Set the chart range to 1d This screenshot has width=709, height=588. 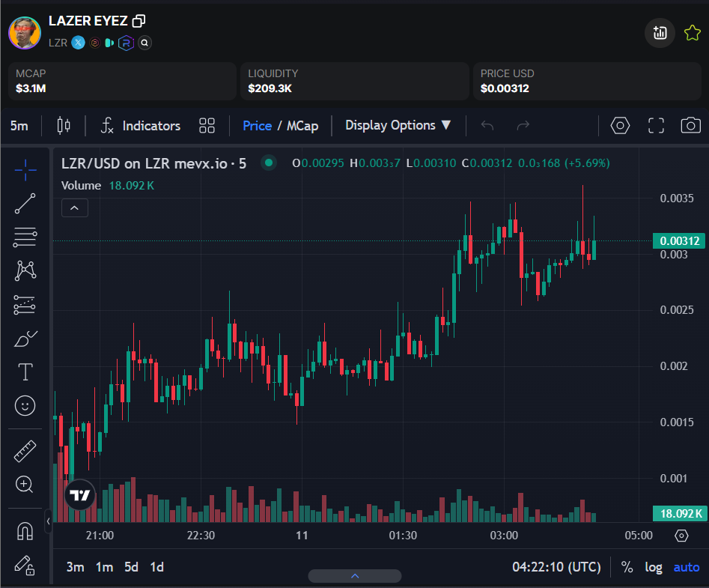[x=157, y=567]
